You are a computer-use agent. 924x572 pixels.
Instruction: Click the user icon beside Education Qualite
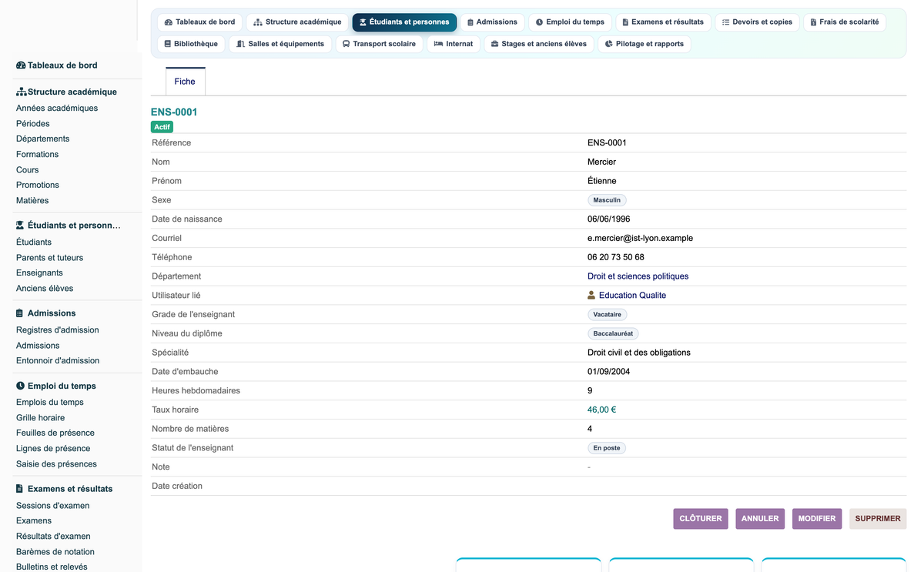pos(591,295)
